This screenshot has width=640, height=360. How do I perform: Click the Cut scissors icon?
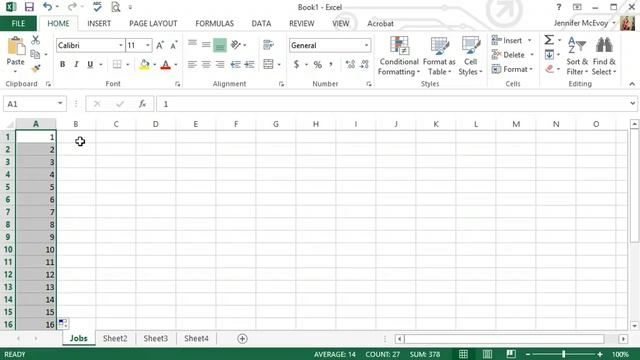(x=36, y=40)
